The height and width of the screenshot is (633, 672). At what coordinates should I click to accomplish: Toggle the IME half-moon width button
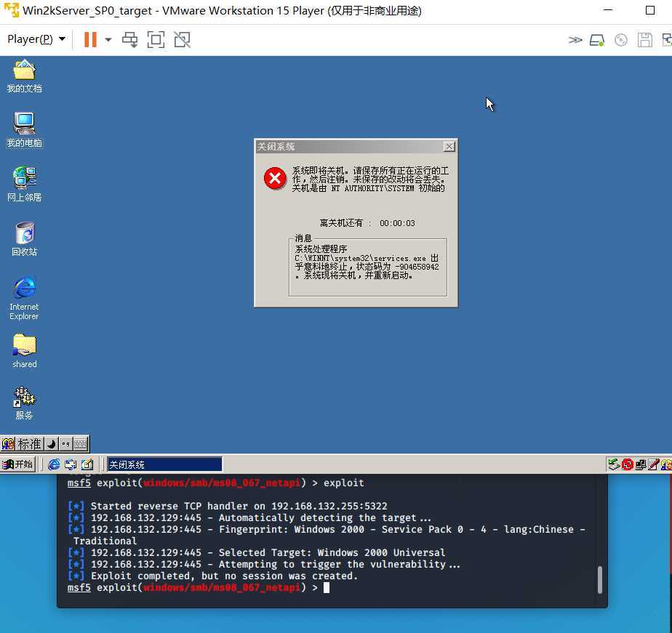click(52, 444)
